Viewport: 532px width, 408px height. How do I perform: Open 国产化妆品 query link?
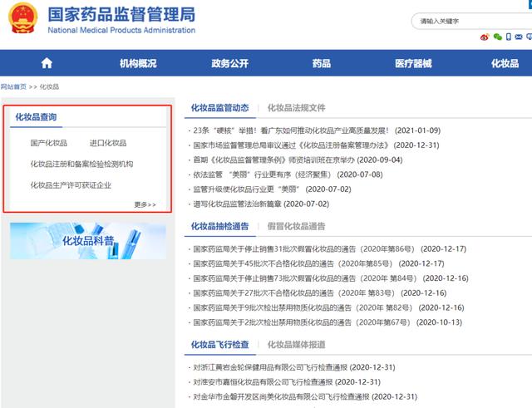[x=48, y=143]
